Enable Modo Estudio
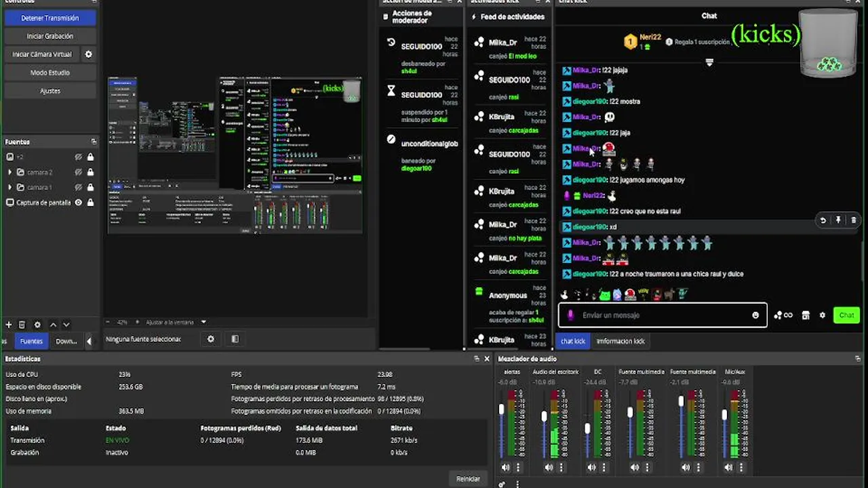Screen dimensions: 868x488 pos(50,73)
